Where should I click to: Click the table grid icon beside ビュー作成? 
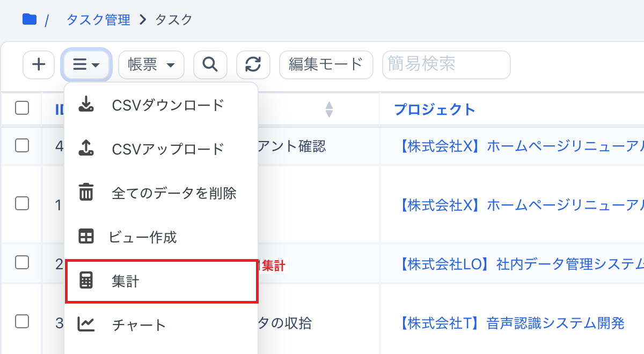pos(86,237)
